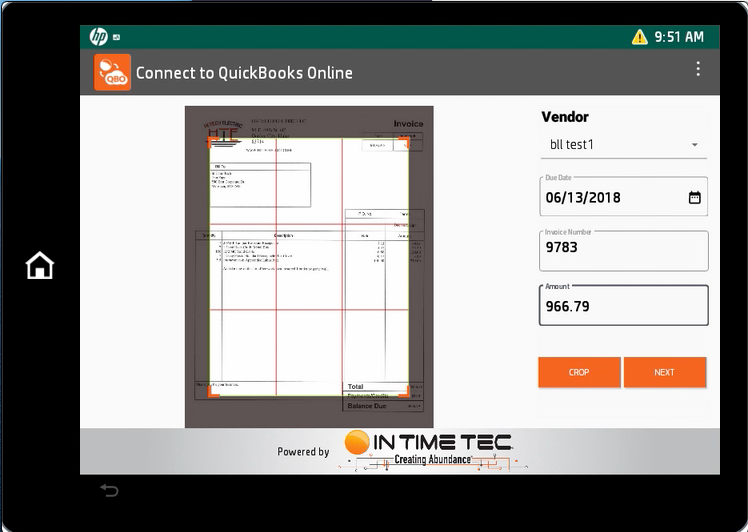748x532 pixels.
Task: Grab top-left orange crop corner handle
Action: (x=213, y=142)
